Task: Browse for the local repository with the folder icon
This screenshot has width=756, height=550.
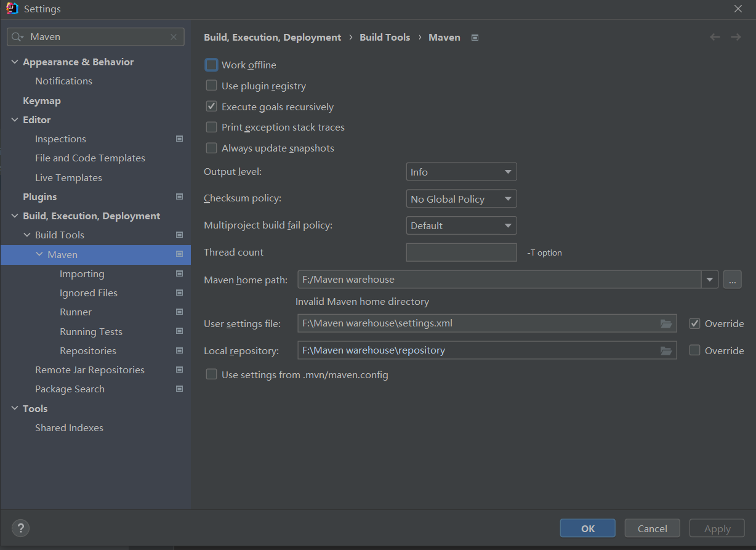Action: point(666,350)
